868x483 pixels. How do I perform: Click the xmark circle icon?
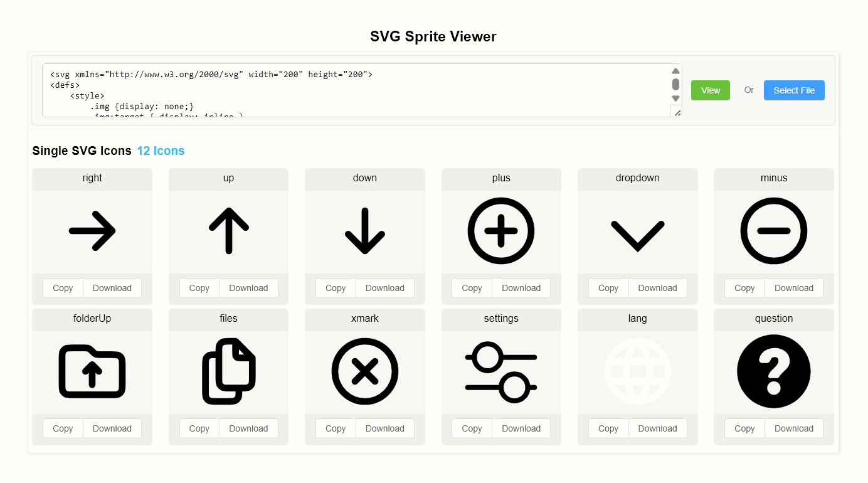click(x=365, y=371)
